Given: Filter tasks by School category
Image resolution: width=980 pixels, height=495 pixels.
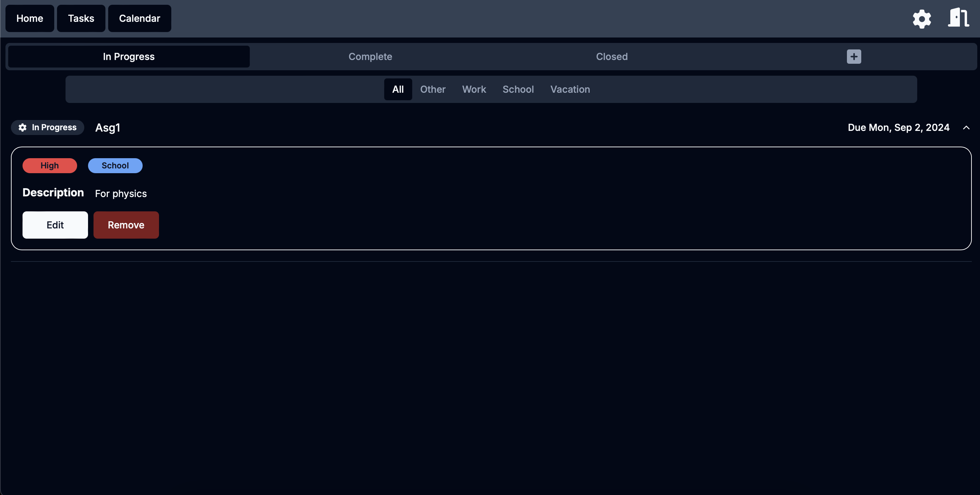Looking at the screenshot, I should point(518,89).
